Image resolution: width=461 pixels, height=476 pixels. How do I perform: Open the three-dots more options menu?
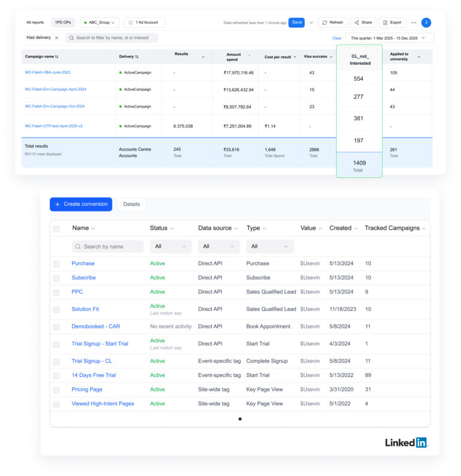[414, 23]
